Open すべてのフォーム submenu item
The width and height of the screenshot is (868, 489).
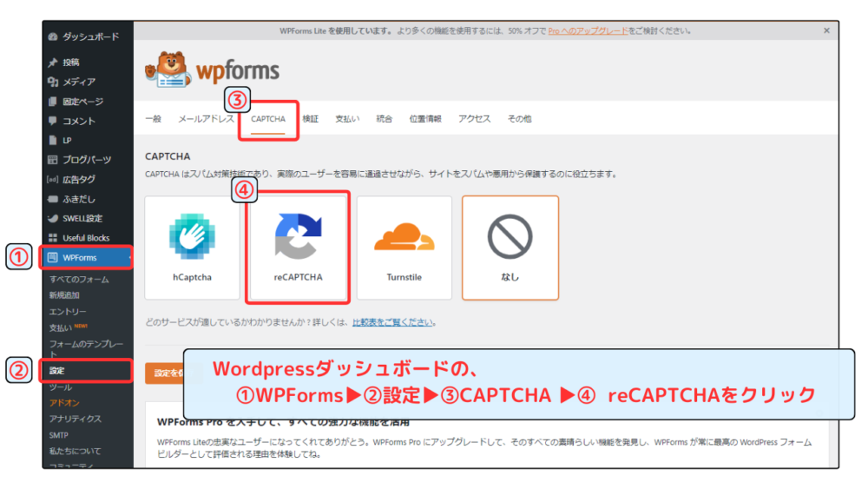point(79,279)
